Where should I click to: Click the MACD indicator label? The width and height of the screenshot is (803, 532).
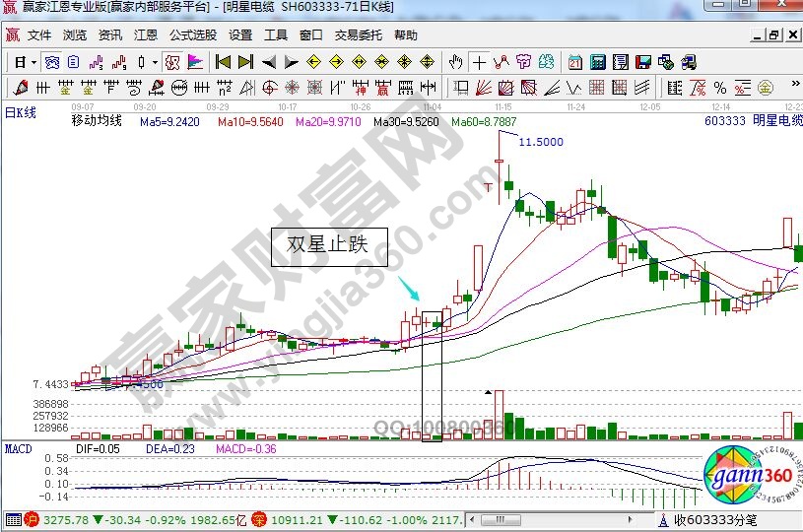[18, 448]
